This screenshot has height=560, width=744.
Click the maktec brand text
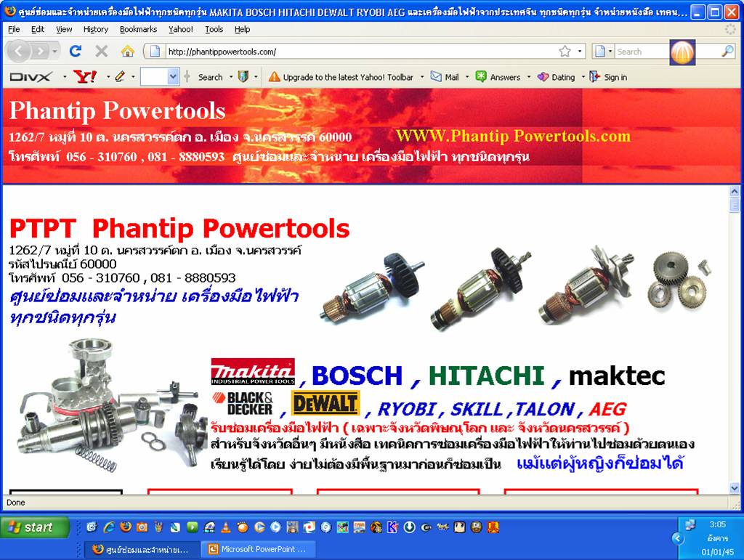coord(617,376)
